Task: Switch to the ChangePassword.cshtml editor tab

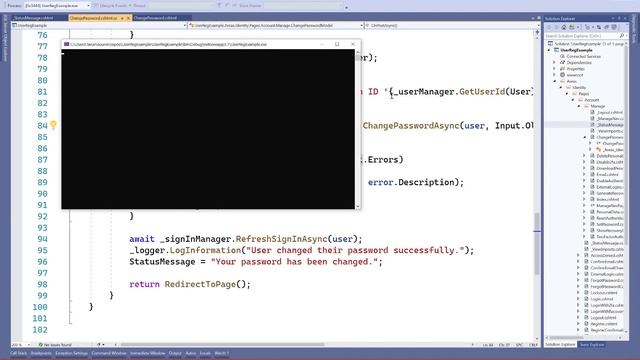Action: point(156,18)
